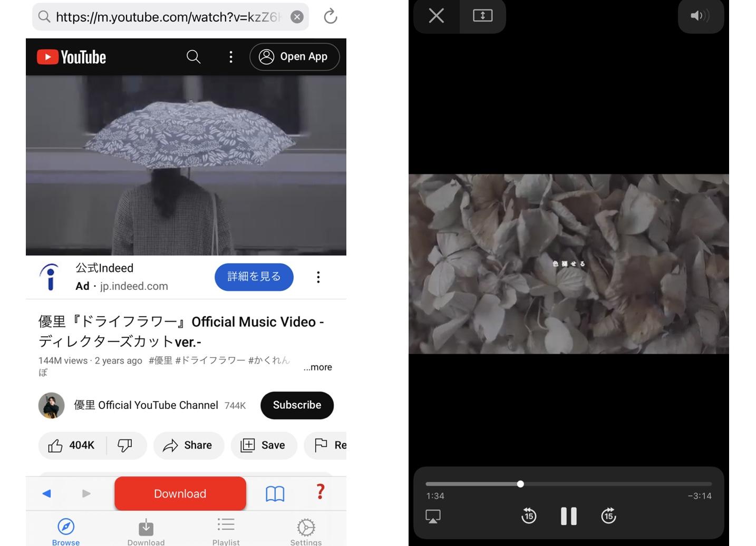
Task: Tap the video thumbnail with umbrella
Action: tap(186, 165)
